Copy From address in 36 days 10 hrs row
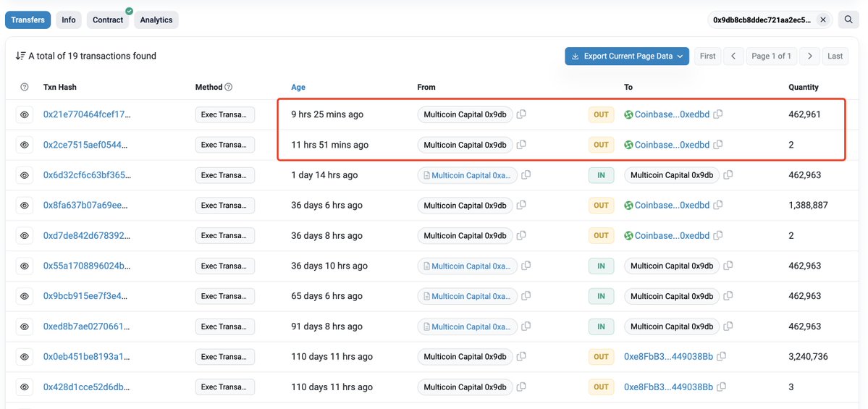This screenshot has height=409, width=868. click(526, 266)
